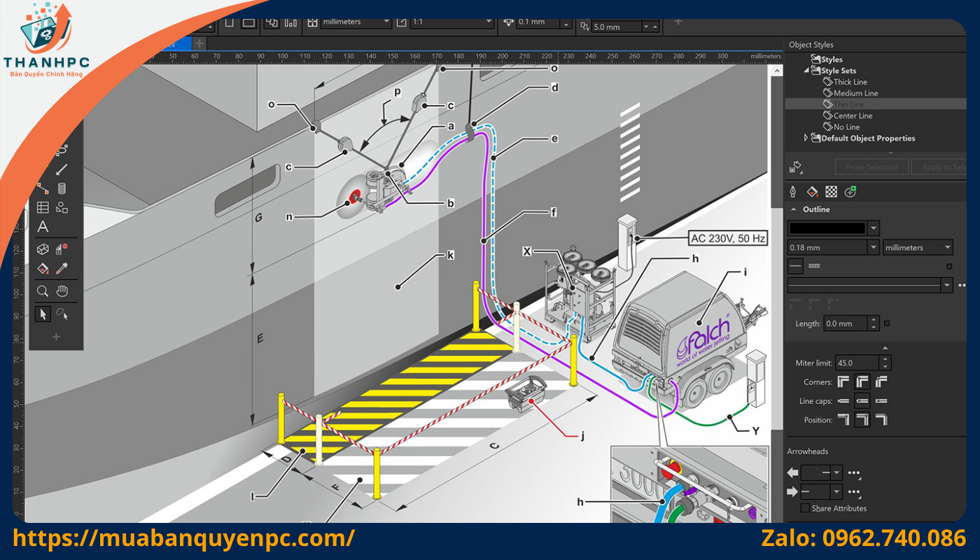Select the Thick Line style
The height and width of the screenshot is (560, 980).
pyautogui.click(x=850, y=82)
